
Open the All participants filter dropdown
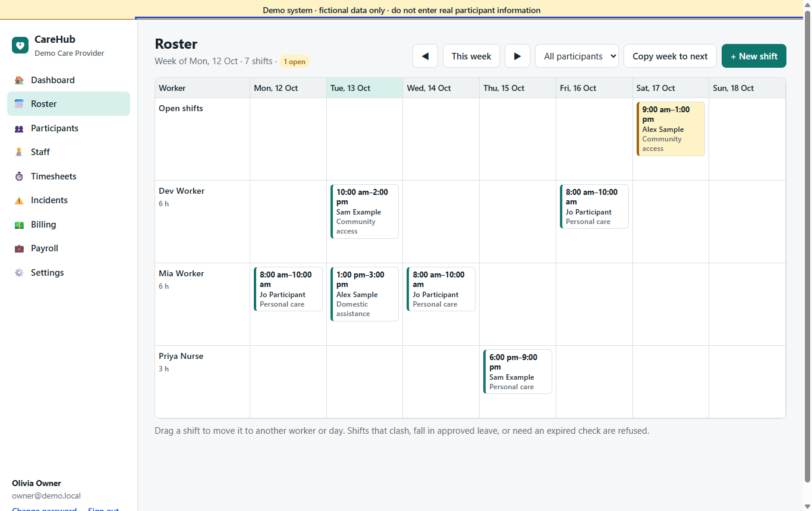pyautogui.click(x=577, y=56)
